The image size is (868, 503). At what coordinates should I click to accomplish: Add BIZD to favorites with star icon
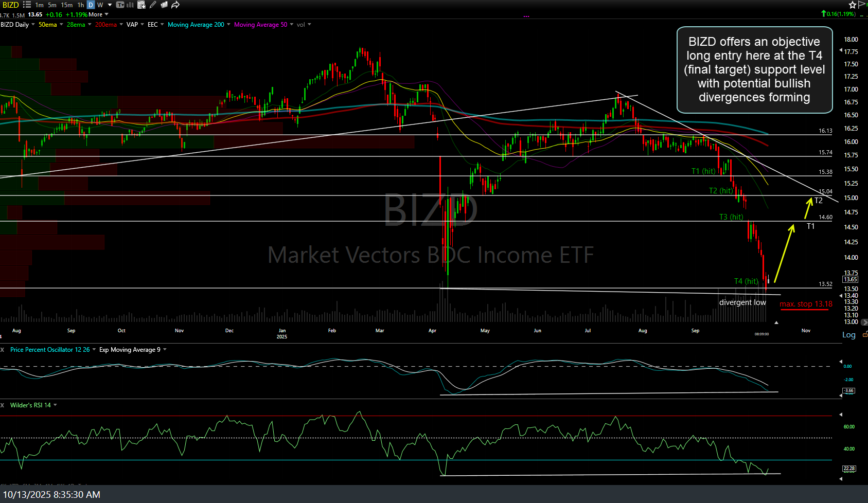(x=852, y=5)
